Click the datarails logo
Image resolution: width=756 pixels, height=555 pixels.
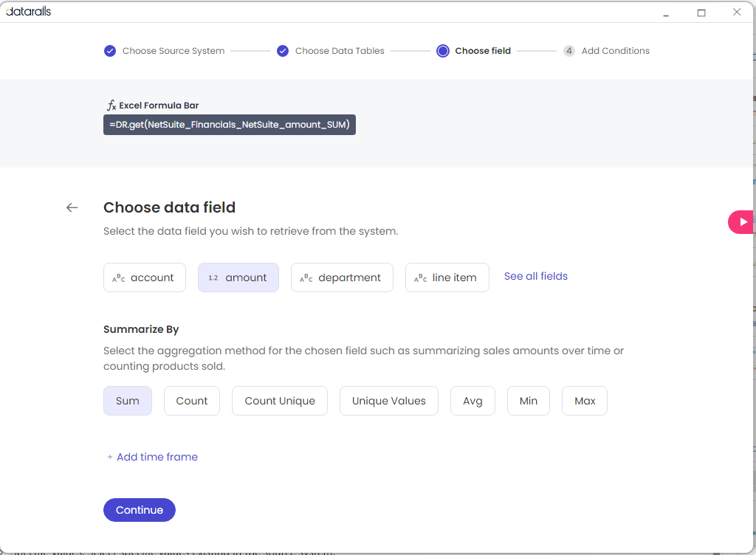click(x=28, y=11)
